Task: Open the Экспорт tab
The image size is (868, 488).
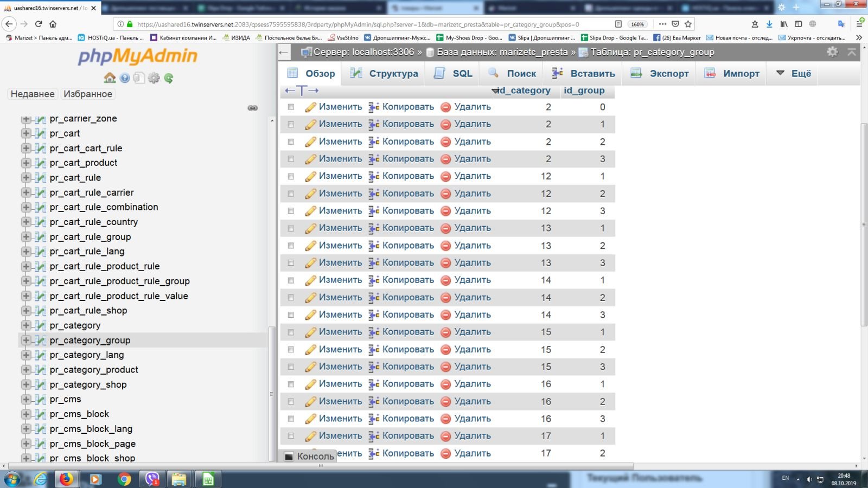Action: click(x=660, y=74)
